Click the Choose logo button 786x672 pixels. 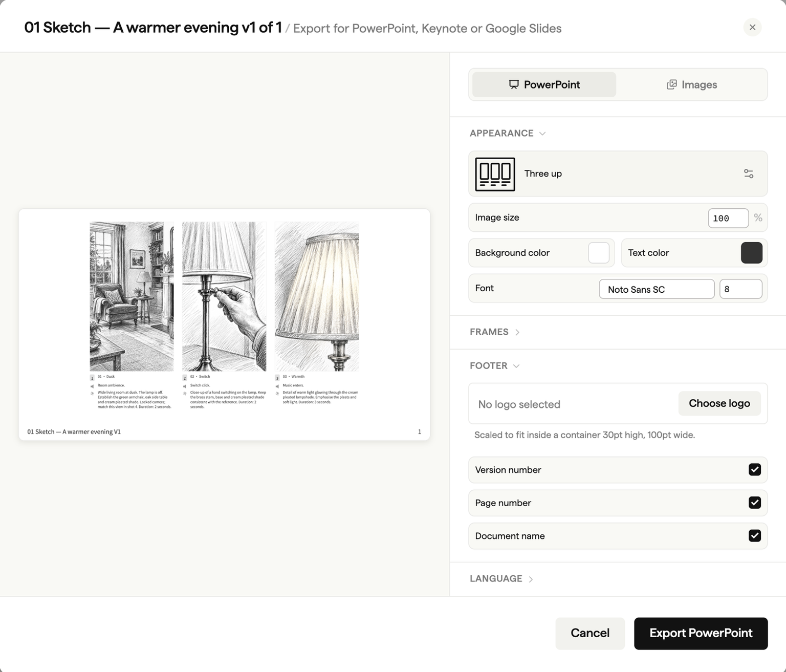(x=719, y=403)
